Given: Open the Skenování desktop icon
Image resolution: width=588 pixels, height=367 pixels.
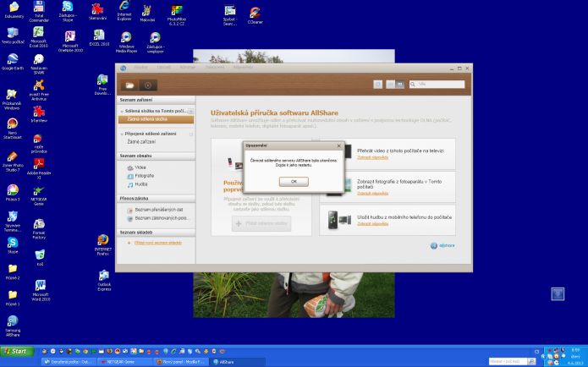Looking at the screenshot, I should (x=97, y=11).
